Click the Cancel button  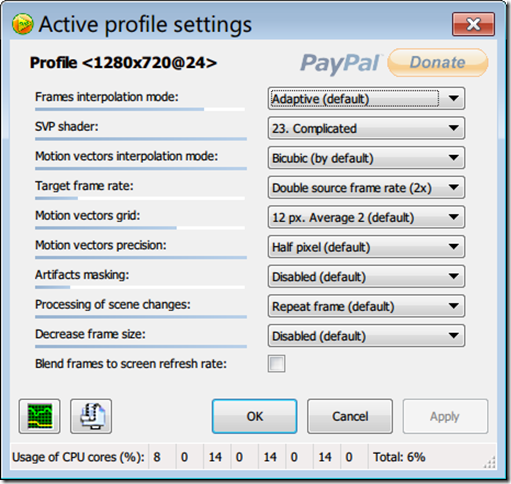click(350, 416)
